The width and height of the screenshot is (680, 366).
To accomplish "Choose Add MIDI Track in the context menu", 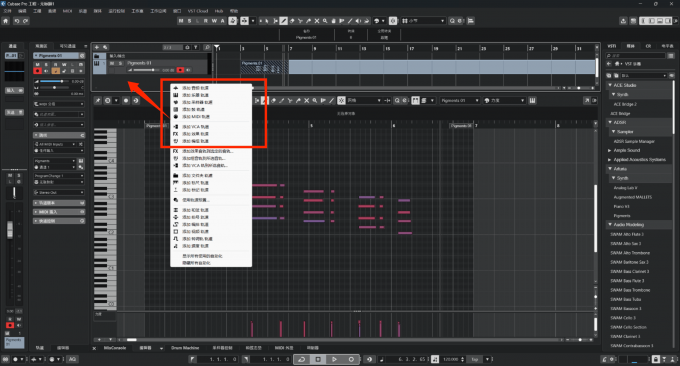I will 211,117.
